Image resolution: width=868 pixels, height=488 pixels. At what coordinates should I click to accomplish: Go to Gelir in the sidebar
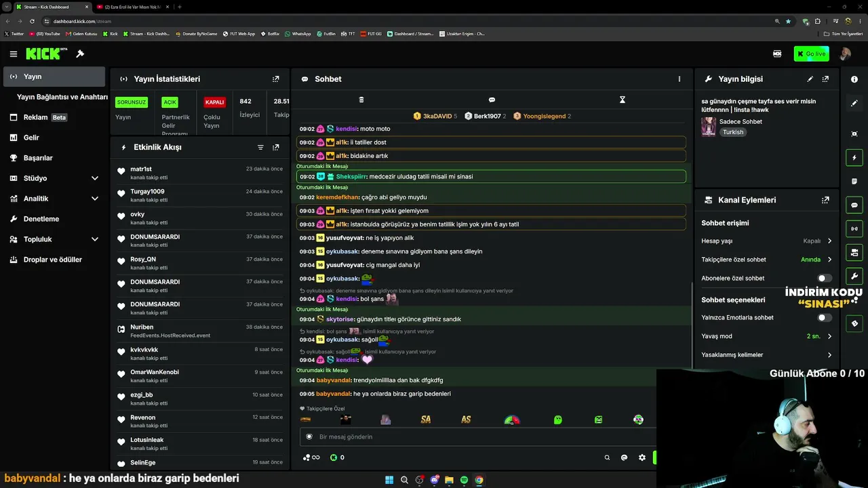tap(54, 138)
